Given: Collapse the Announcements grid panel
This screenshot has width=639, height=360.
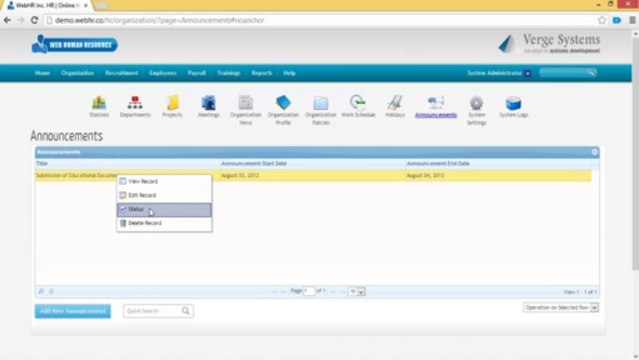Looking at the screenshot, I should [595, 152].
